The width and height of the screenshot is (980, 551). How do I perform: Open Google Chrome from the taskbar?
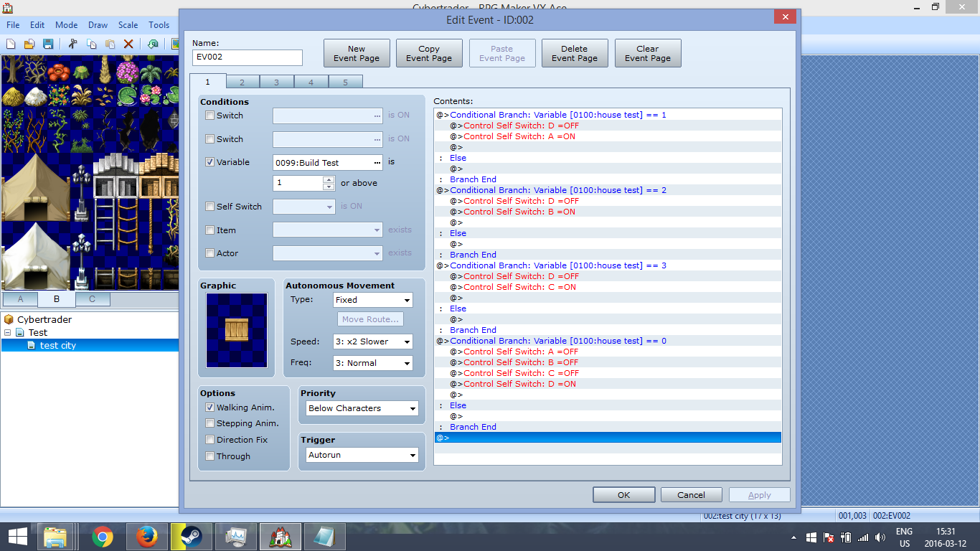103,537
